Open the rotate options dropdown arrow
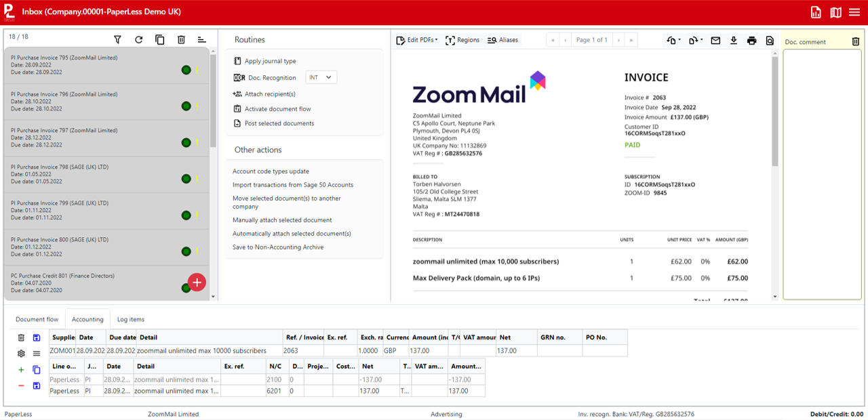This screenshot has height=420, width=868. 679,40
